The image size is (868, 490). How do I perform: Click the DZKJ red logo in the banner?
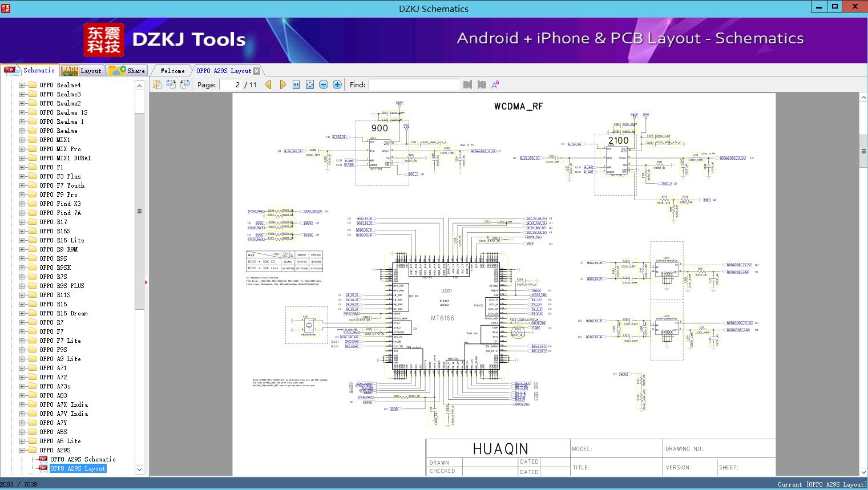[104, 40]
